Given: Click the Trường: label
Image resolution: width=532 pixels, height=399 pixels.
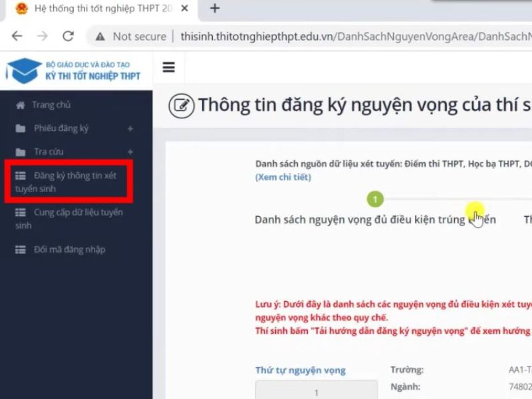Looking at the screenshot, I should tap(407, 370).
